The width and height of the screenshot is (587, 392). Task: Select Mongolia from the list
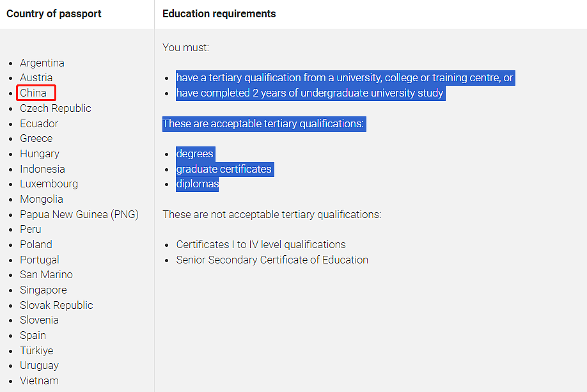42,199
